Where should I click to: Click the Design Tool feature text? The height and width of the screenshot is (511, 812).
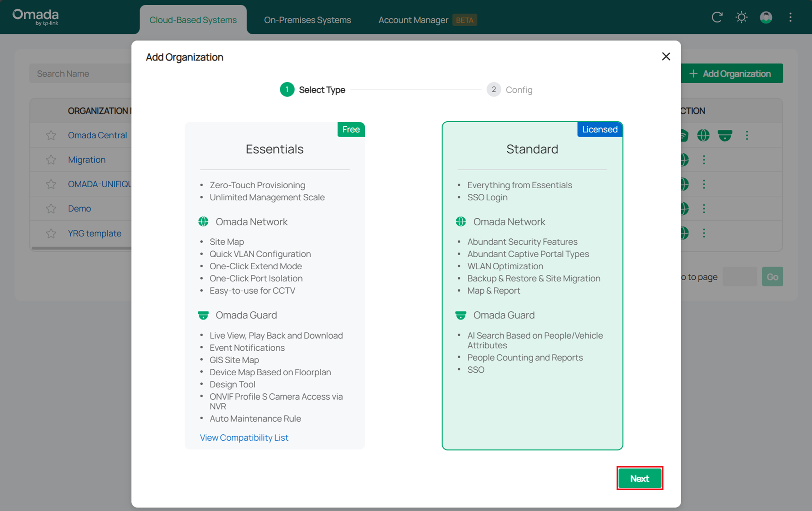[232, 384]
